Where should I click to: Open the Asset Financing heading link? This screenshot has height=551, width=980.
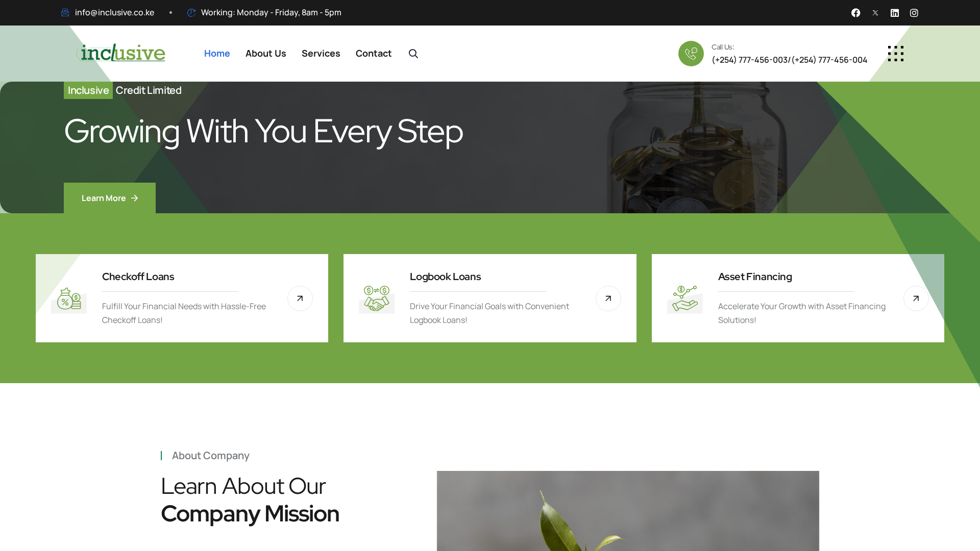pos(755,277)
